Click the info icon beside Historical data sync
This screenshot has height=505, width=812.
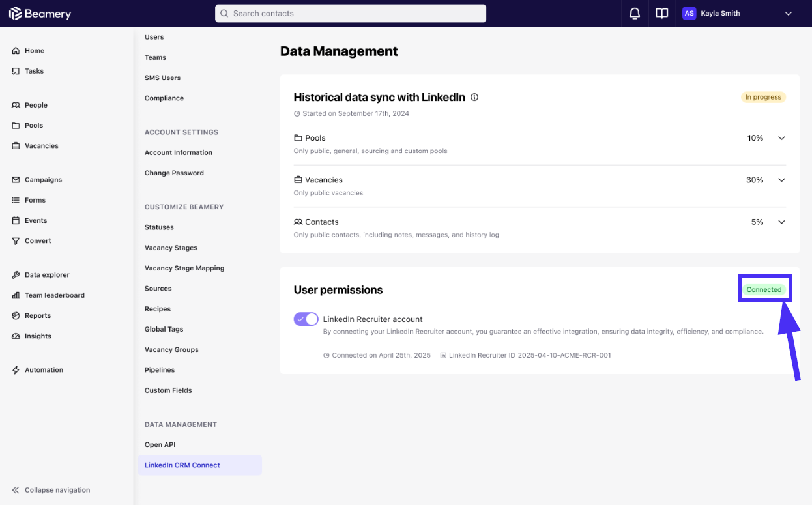474,97
